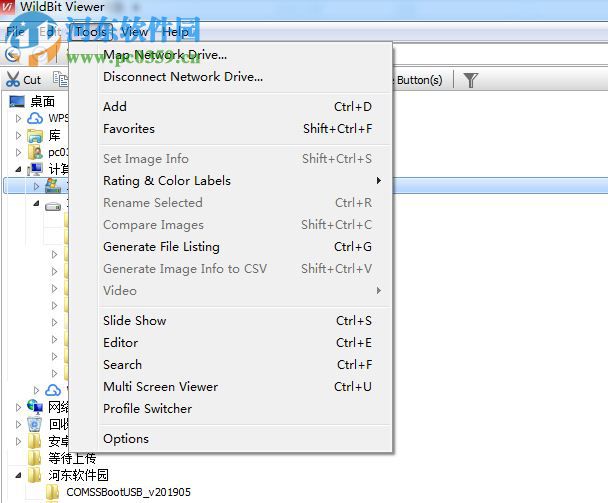Click the Button(s) toolbar label
Image resolution: width=608 pixels, height=503 pixels.
(x=419, y=80)
